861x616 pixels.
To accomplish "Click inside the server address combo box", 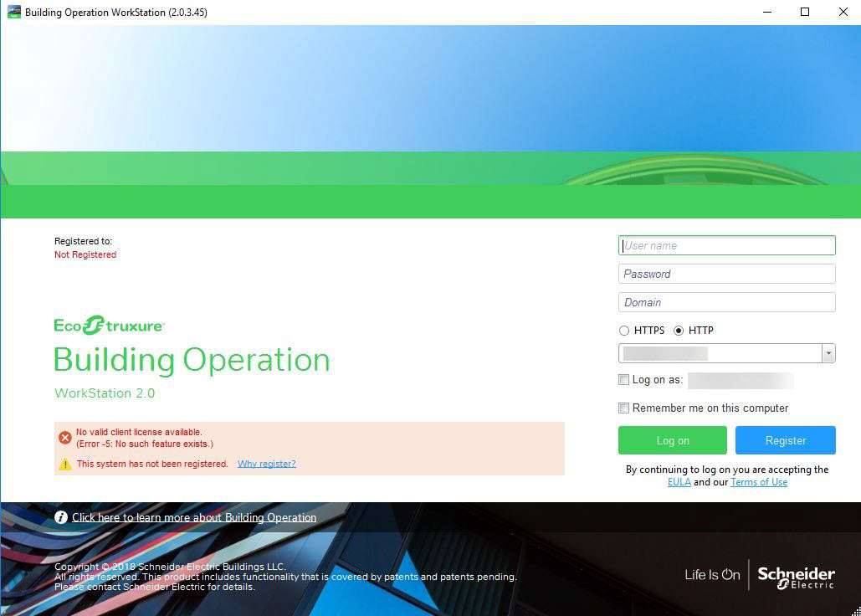I will coord(720,353).
